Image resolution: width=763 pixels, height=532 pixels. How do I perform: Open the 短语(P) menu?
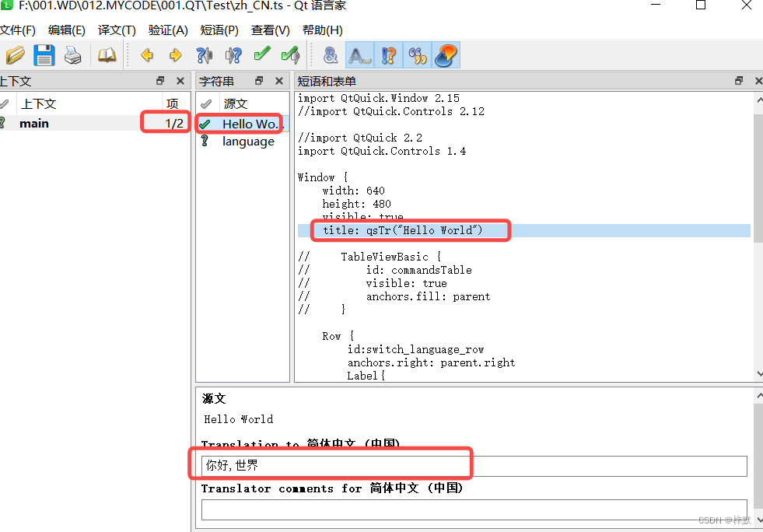219,30
